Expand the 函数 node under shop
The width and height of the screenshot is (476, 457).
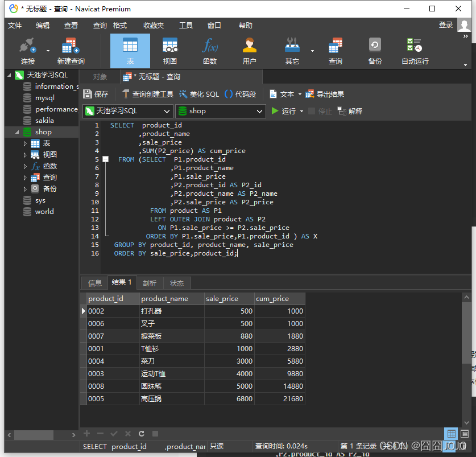tap(25, 166)
